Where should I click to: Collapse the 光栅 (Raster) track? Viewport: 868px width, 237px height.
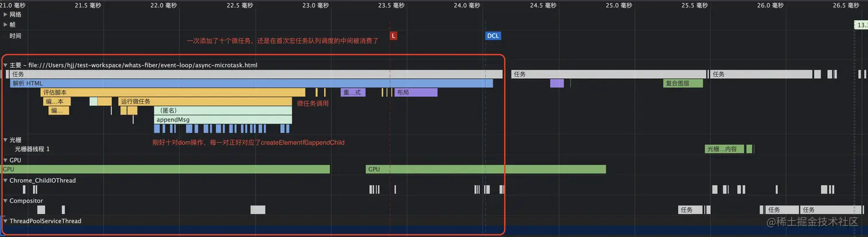[x=6, y=140]
